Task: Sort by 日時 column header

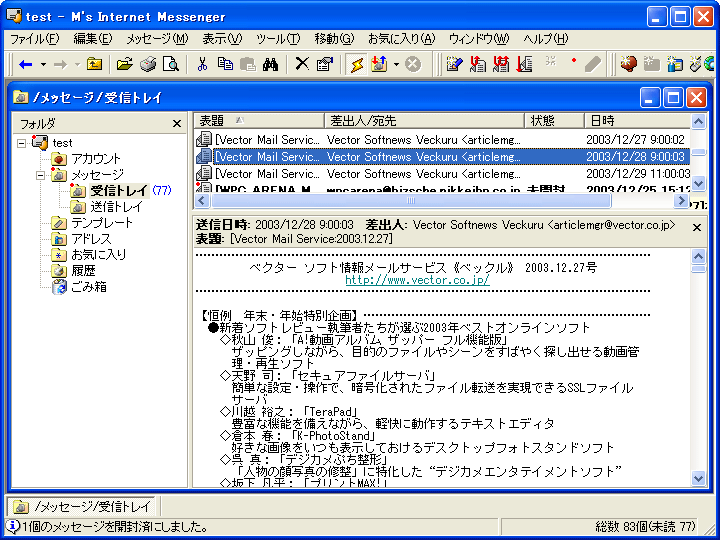Action: [637, 121]
